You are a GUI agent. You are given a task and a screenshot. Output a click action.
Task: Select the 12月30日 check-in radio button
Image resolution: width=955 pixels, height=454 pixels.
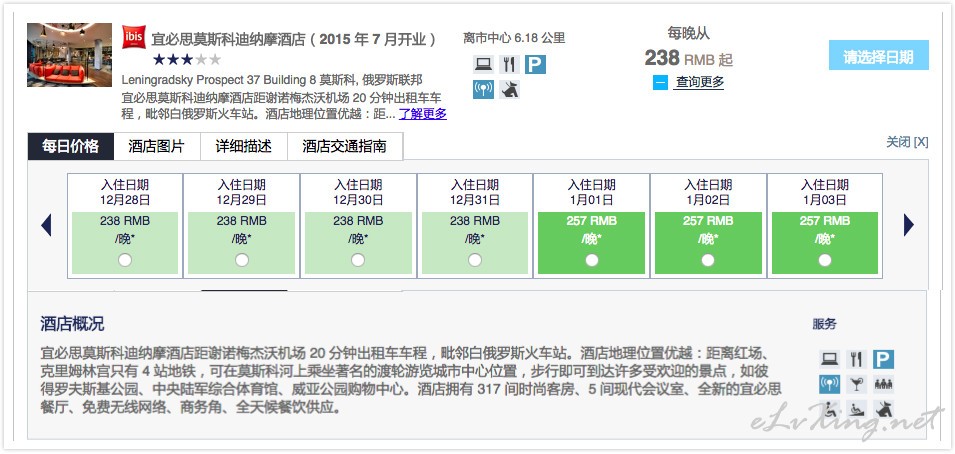[358, 260]
